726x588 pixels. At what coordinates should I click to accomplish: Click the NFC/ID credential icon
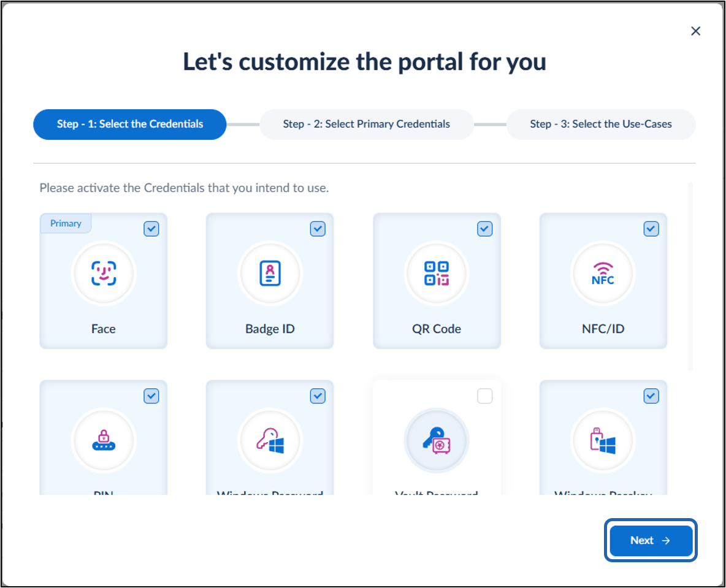[603, 273]
